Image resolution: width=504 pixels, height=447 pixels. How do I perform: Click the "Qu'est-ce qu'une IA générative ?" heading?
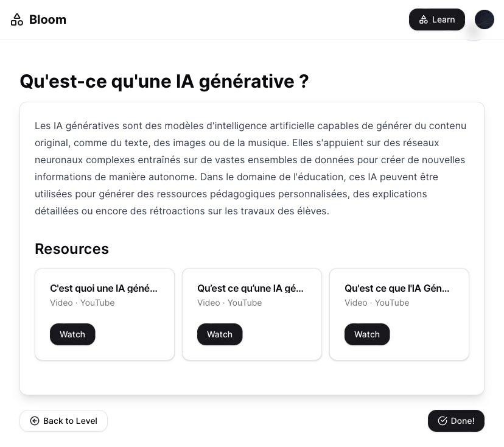coord(164,81)
